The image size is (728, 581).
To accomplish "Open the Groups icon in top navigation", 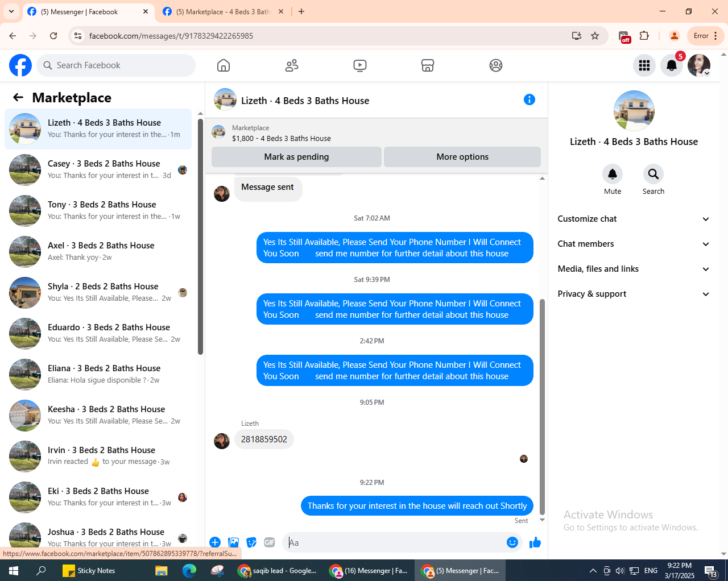I will click(x=496, y=65).
